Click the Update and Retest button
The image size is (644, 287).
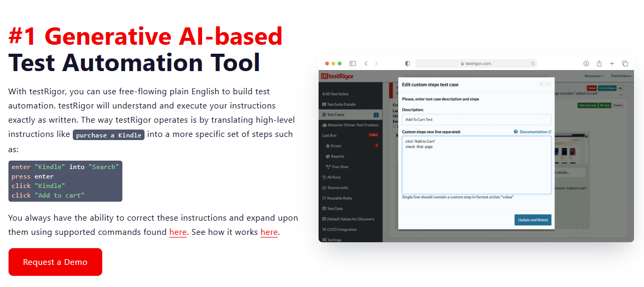tap(533, 220)
